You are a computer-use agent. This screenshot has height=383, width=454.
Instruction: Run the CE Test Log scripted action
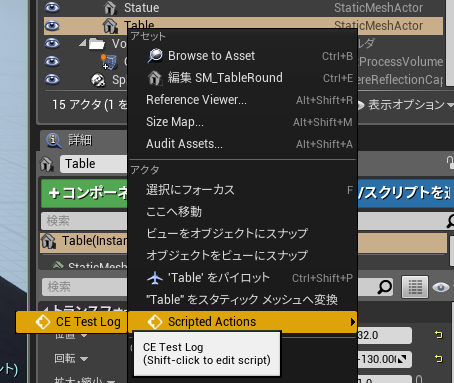71,322
